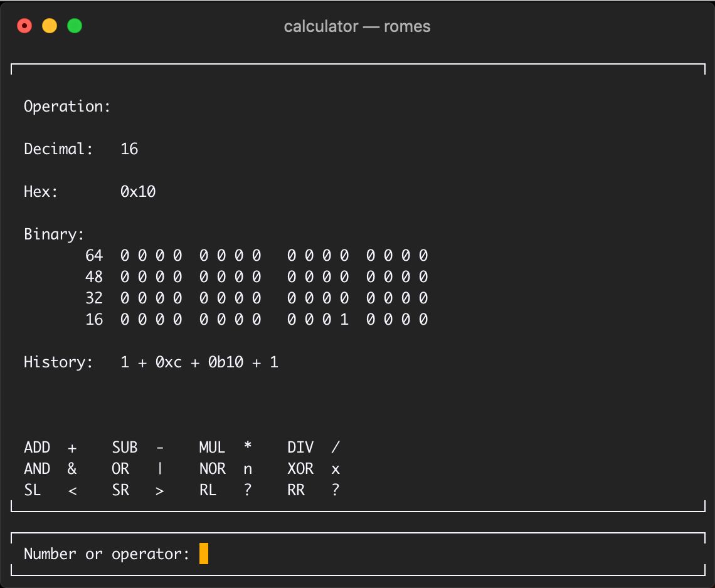Click the History expression line

click(199, 362)
